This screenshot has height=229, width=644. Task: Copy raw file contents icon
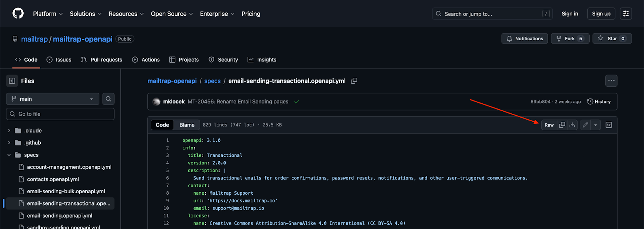(x=562, y=125)
